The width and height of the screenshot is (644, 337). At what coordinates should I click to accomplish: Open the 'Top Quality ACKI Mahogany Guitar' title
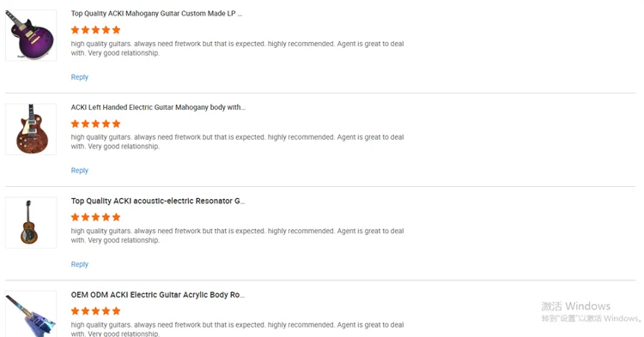pos(156,14)
